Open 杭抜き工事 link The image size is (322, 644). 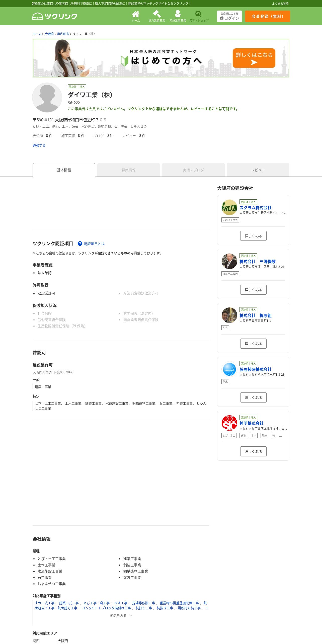pyautogui.click(x=165, y=608)
